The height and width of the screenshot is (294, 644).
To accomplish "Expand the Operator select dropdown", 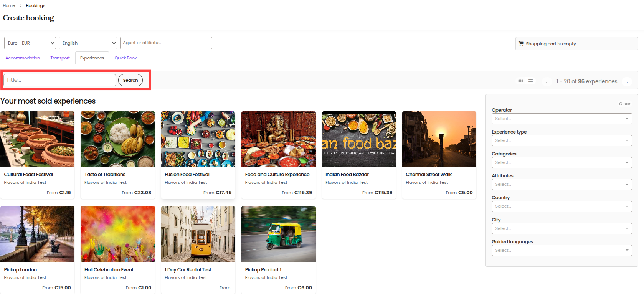I will point(562,119).
